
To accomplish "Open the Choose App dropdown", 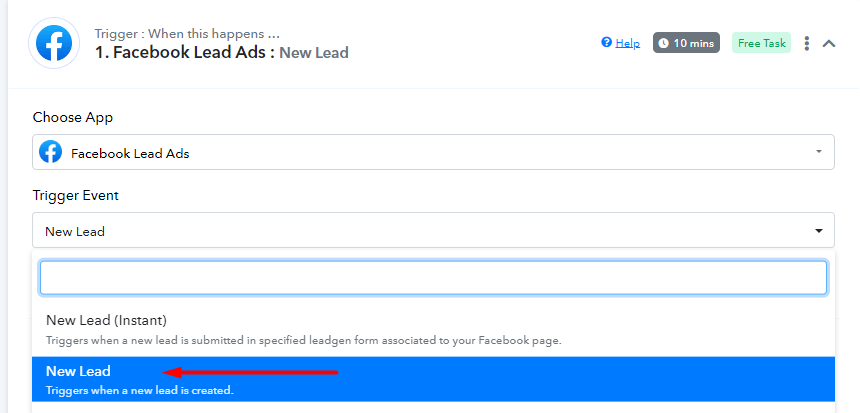I will 433,152.
